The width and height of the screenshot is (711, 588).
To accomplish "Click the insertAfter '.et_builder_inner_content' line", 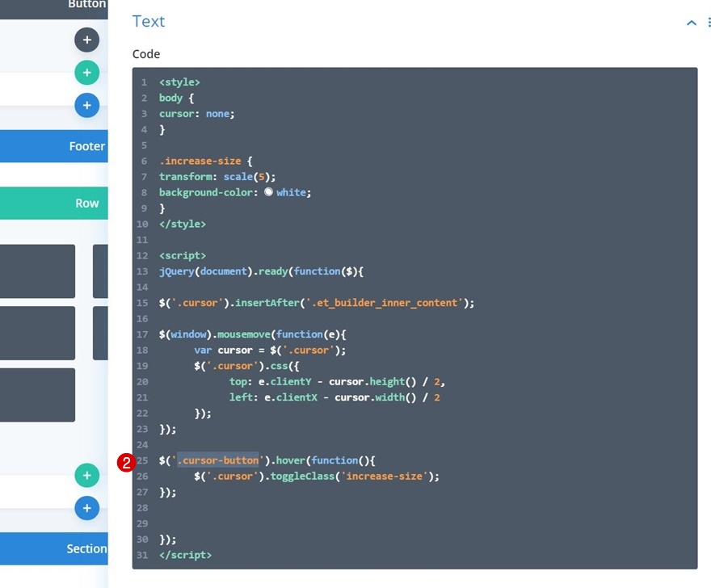I will (x=317, y=303).
